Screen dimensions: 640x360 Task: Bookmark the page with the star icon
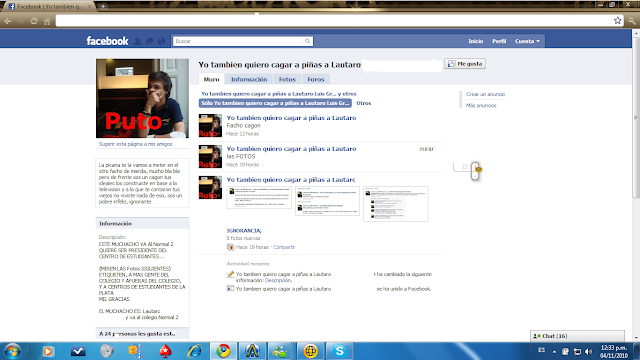click(618, 20)
